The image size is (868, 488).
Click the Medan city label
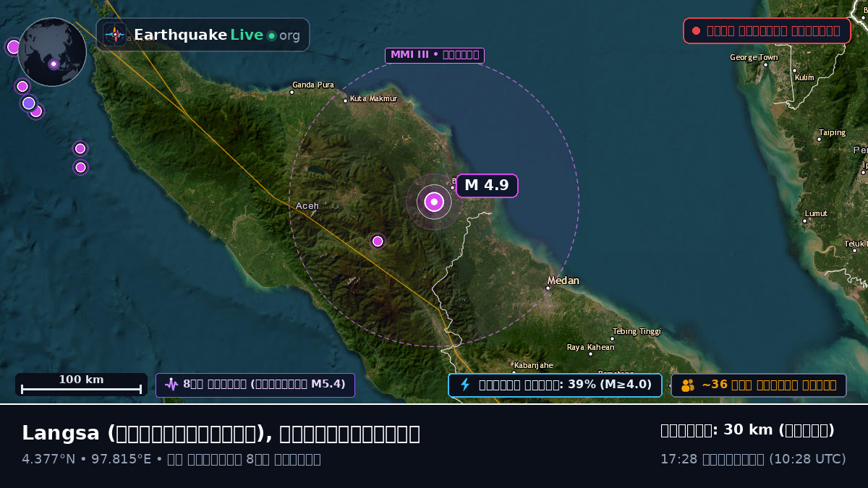coord(563,281)
